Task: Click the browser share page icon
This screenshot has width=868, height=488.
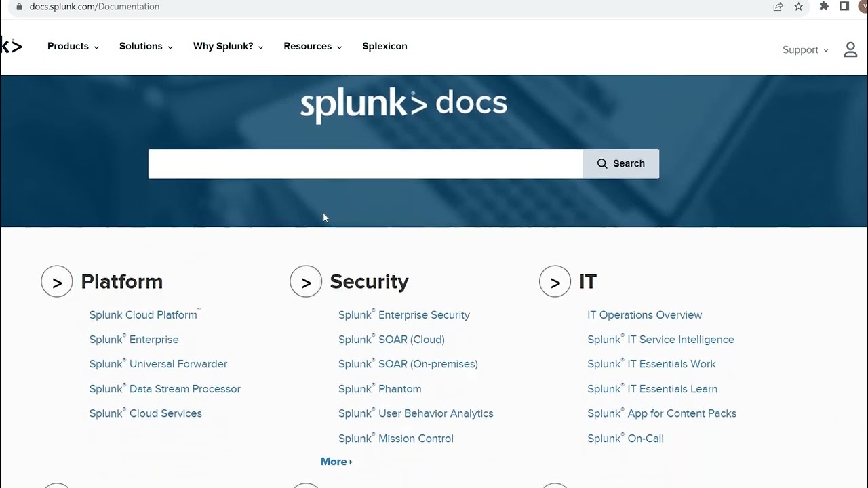Action: [x=778, y=7]
